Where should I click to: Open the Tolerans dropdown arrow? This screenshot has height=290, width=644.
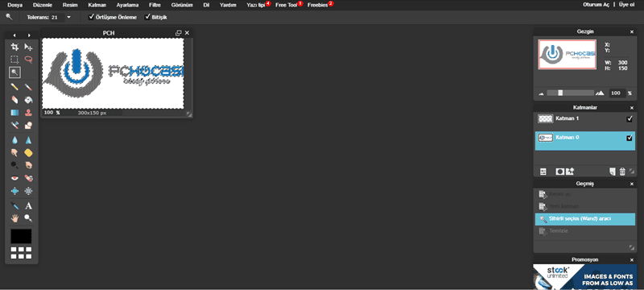[x=68, y=17]
